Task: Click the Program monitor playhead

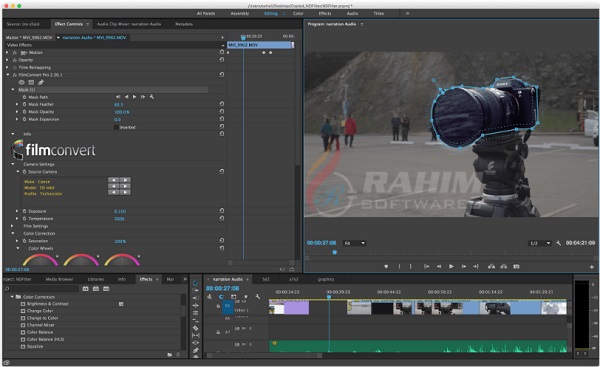Action: (334, 253)
